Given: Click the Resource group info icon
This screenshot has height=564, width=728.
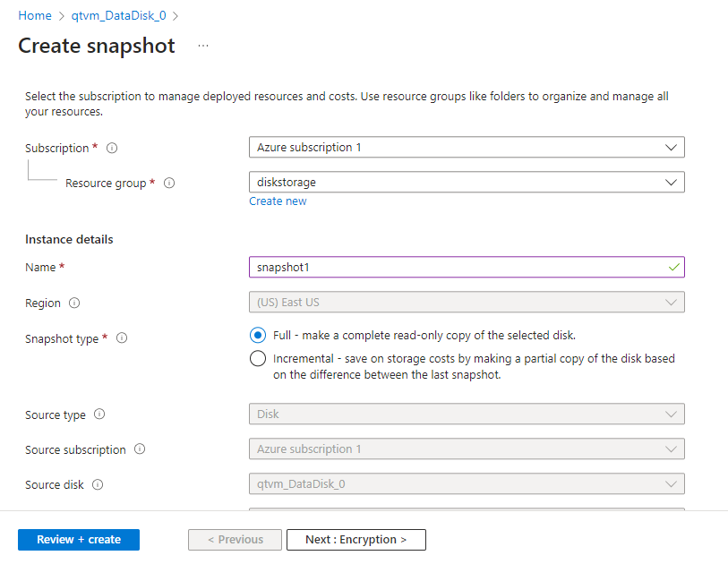Looking at the screenshot, I should pyautogui.click(x=169, y=183).
